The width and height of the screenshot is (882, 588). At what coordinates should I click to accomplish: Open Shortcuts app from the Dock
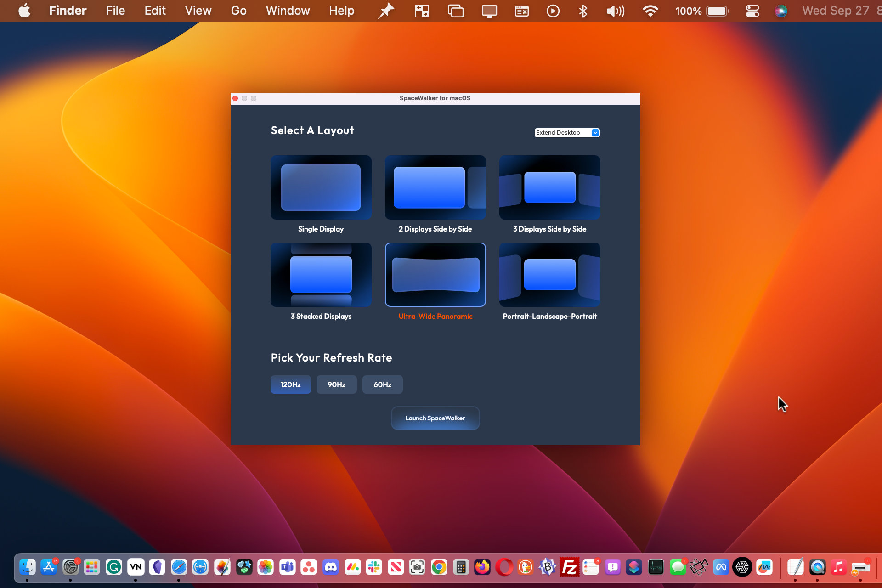[634, 567]
